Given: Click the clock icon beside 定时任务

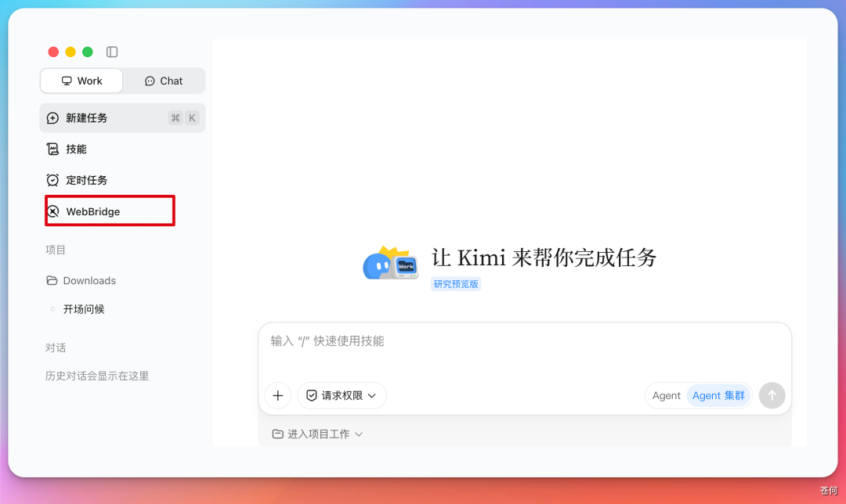Looking at the screenshot, I should click(x=52, y=180).
